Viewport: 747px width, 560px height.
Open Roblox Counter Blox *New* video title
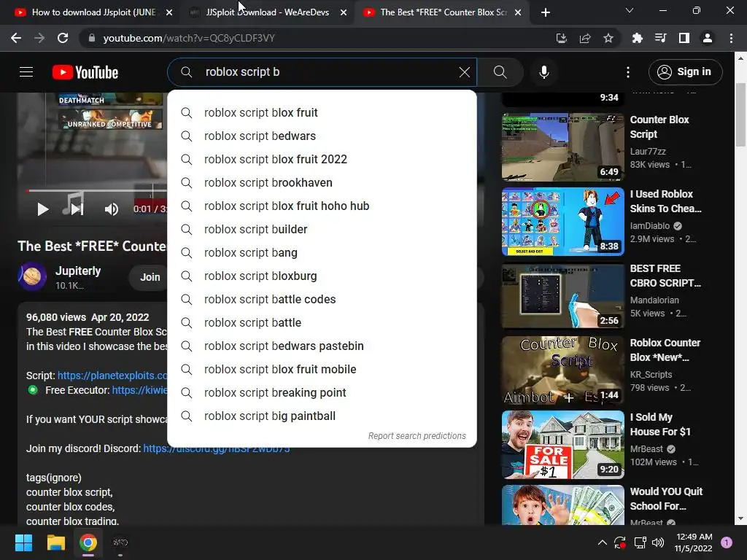tap(665, 350)
